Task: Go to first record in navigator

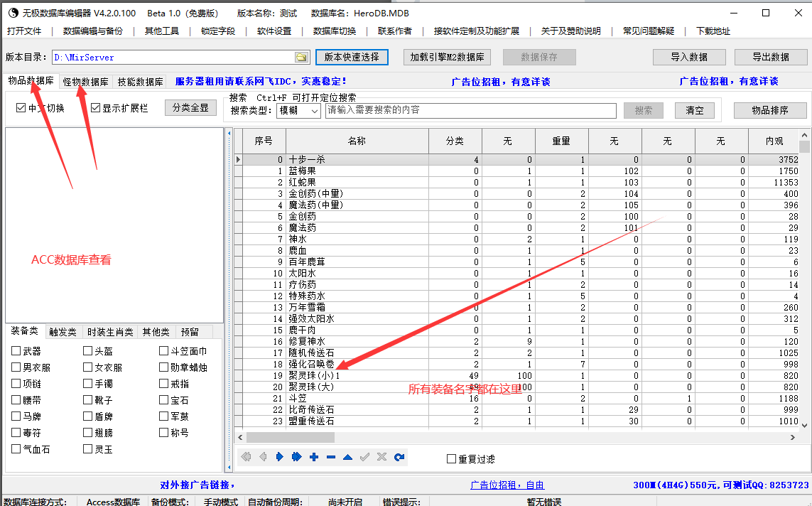Action: [x=246, y=457]
